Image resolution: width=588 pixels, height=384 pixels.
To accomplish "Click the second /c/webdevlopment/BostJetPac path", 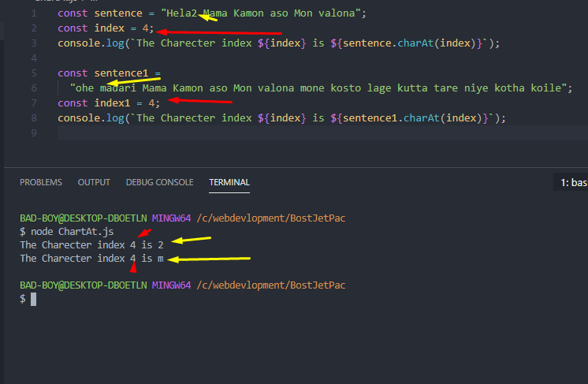I will pyautogui.click(x=271, y=285).
